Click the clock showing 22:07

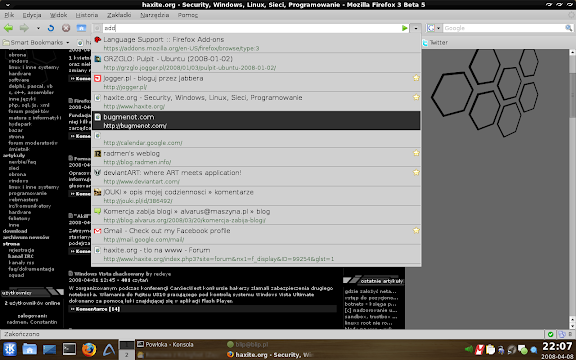[x=557, y=346]
